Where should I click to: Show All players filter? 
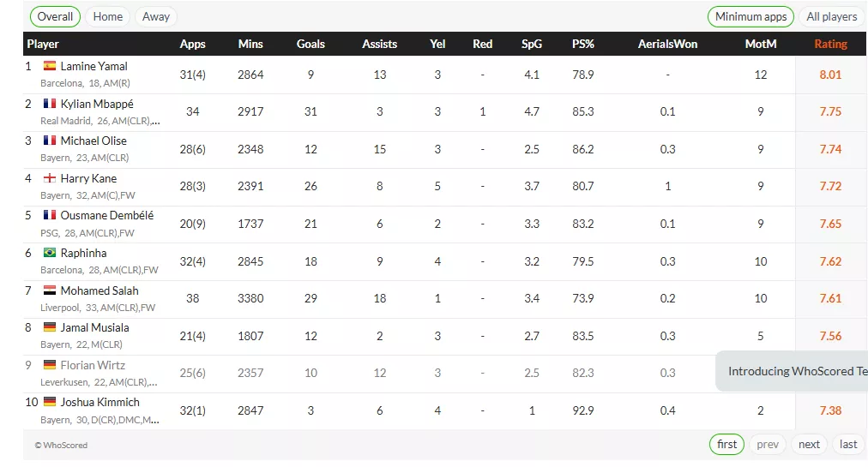click(831, 16)
